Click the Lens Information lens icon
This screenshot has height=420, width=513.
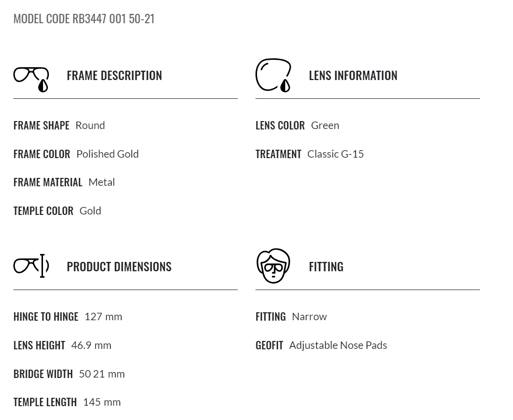273,75
